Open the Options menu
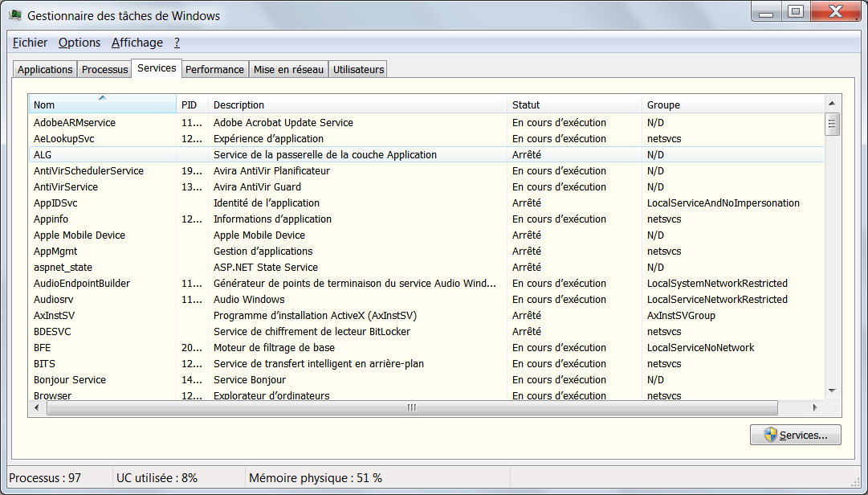868x495 pixels. tap(79, 43)
